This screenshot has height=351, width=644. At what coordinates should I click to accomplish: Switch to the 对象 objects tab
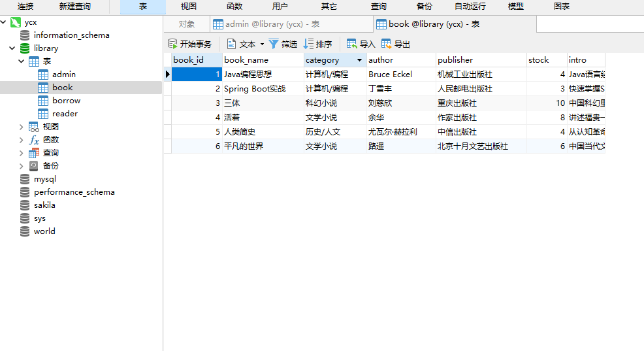(x=187, y=24)
